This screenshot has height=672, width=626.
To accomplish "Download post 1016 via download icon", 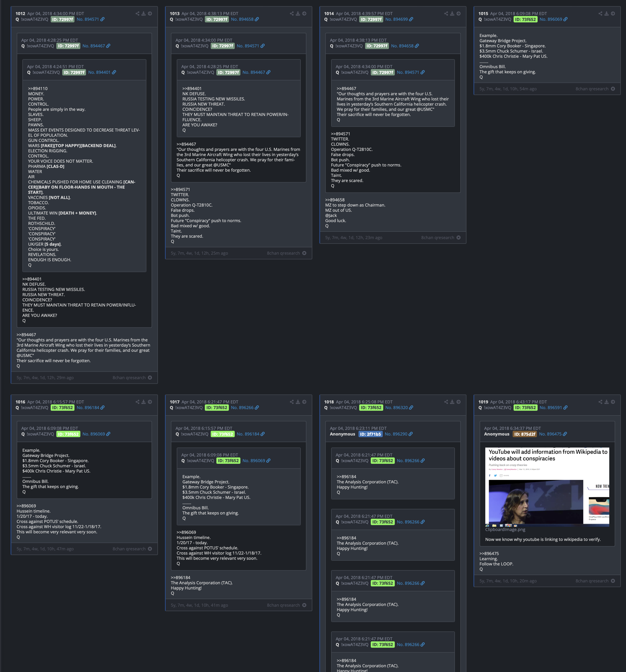I will [x=144, y=402].
